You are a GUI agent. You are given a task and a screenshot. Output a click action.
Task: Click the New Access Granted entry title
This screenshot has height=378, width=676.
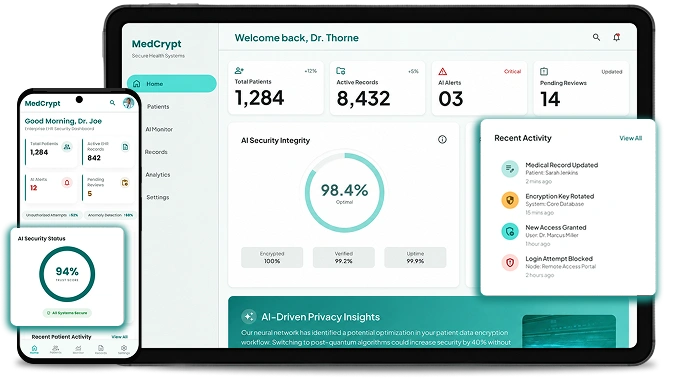click(556, 228)
